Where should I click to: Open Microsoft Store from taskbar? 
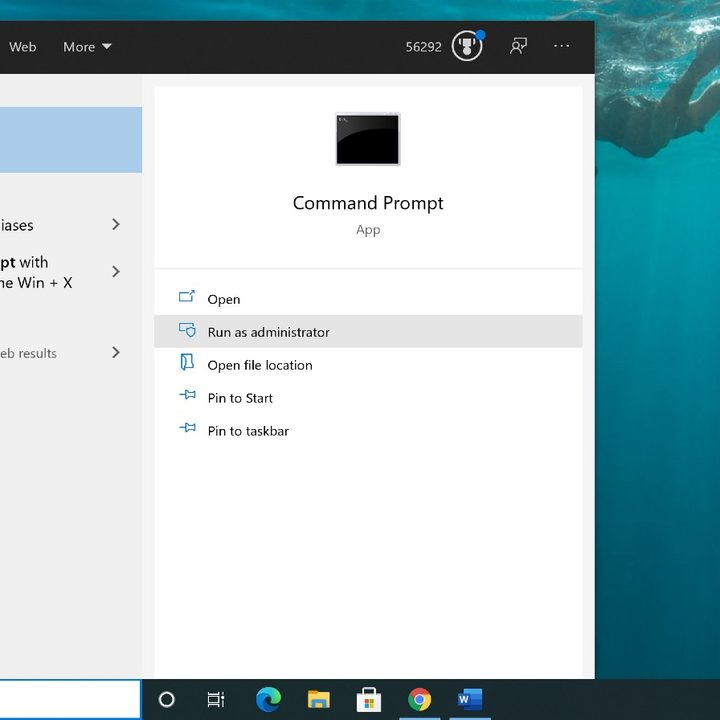[x=369, y=699]
